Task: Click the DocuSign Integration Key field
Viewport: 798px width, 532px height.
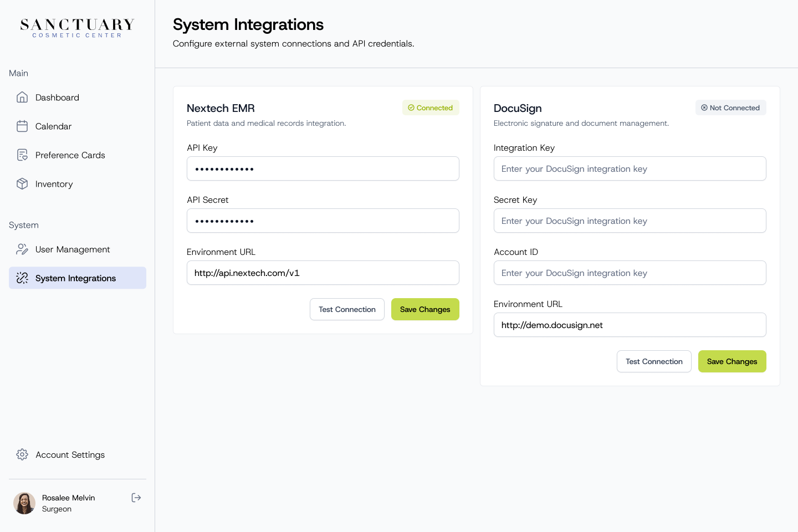Action: pos(630,168)
